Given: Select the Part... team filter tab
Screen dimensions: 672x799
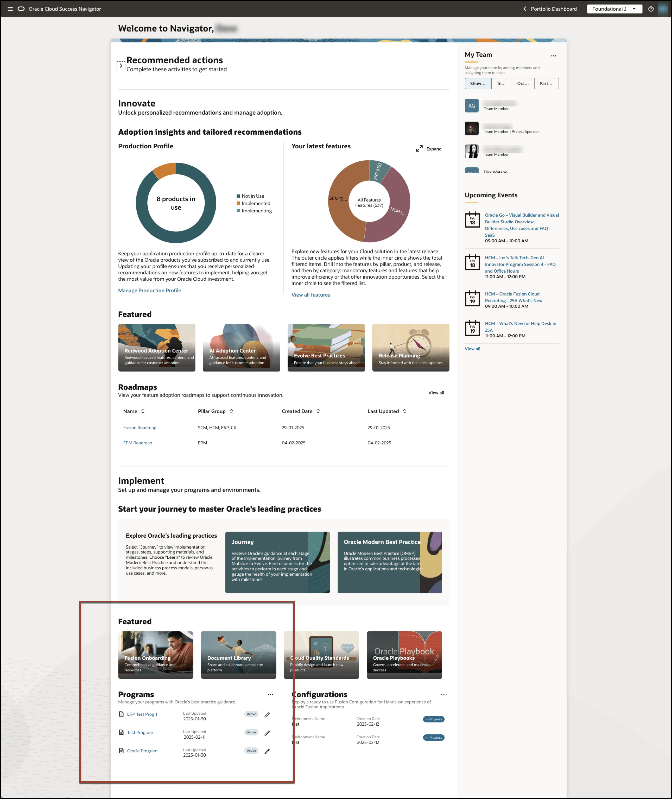Looking at the screenshot, I should click(x=546, y=83).
